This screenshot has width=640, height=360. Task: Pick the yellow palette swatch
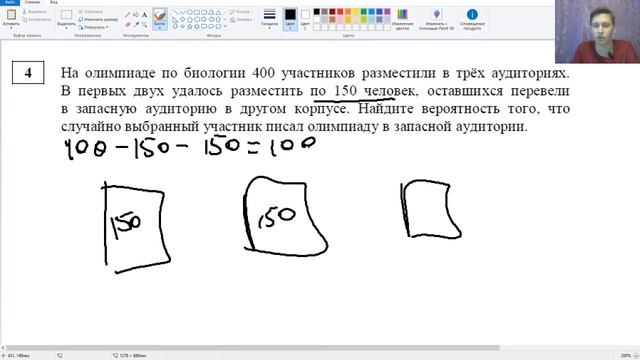pyautogui.click(x=356, y=12)
